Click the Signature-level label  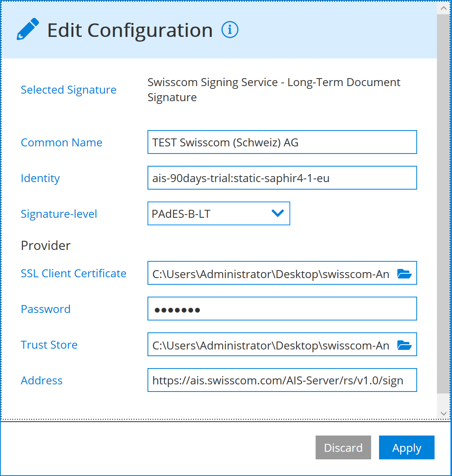(59, 214)
